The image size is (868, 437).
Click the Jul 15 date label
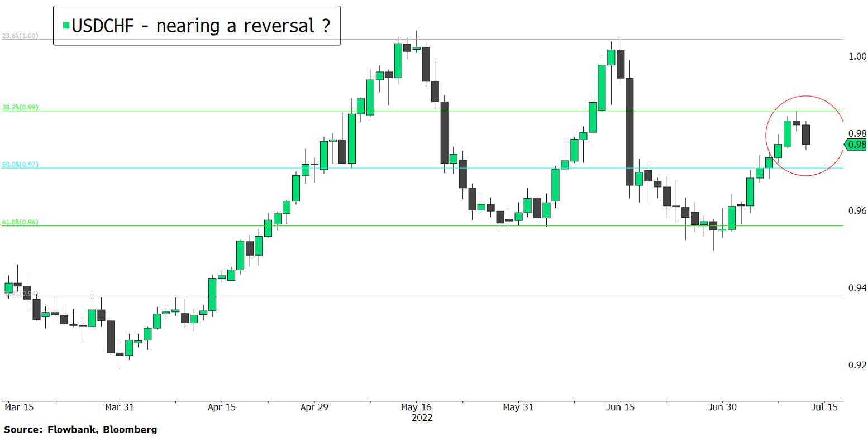pos(824,407)
